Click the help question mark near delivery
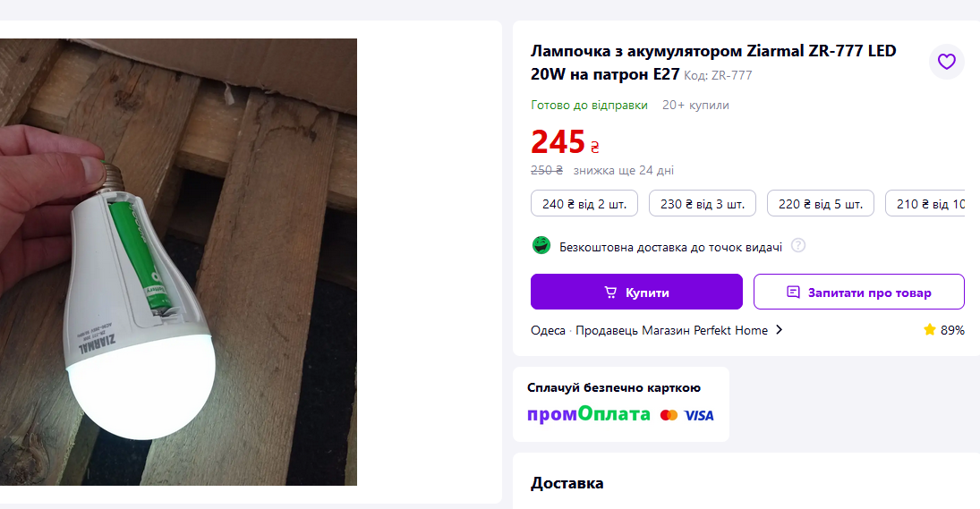This screenshot has height=509, width=980. 798,245
